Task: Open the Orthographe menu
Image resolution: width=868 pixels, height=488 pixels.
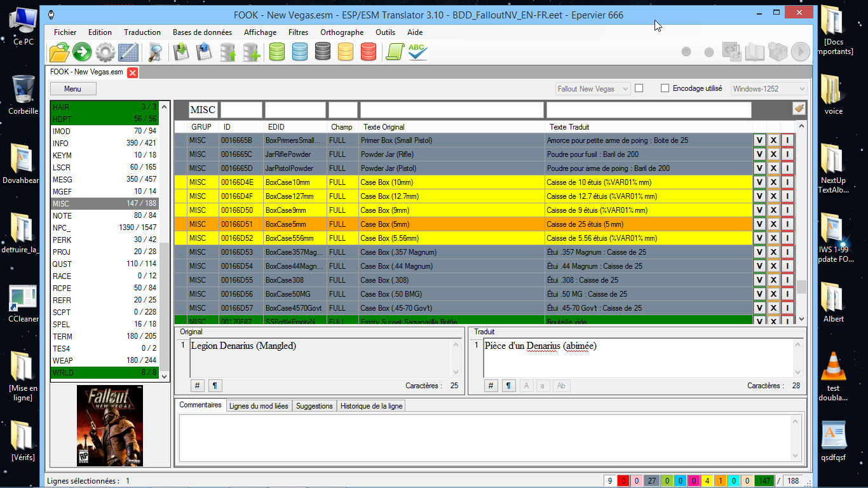Action: (342, 32)
